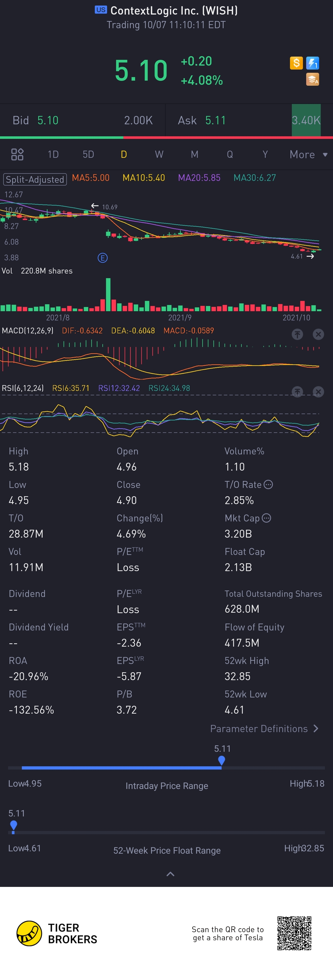Screen dimensions: 333x980
Task: Tap the DIF:-0.6342 value
Action: tap(82, 331)
